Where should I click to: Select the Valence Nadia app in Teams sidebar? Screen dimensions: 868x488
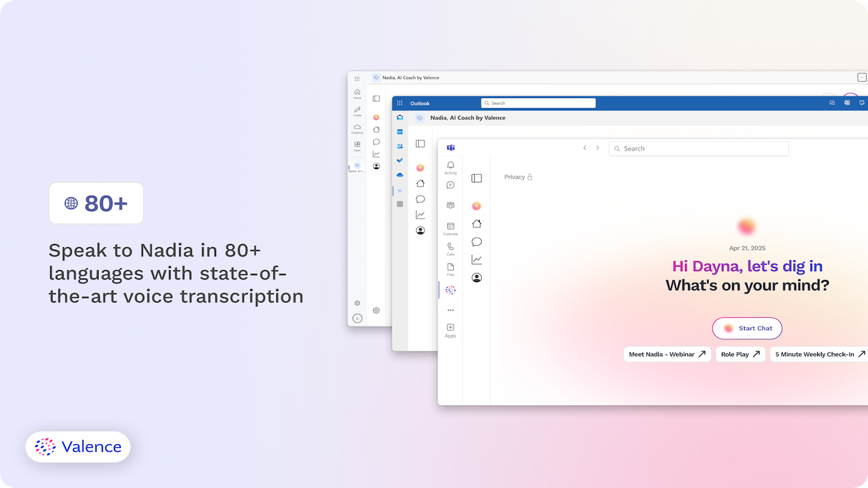pyautogui.click(x=451, y=290)
